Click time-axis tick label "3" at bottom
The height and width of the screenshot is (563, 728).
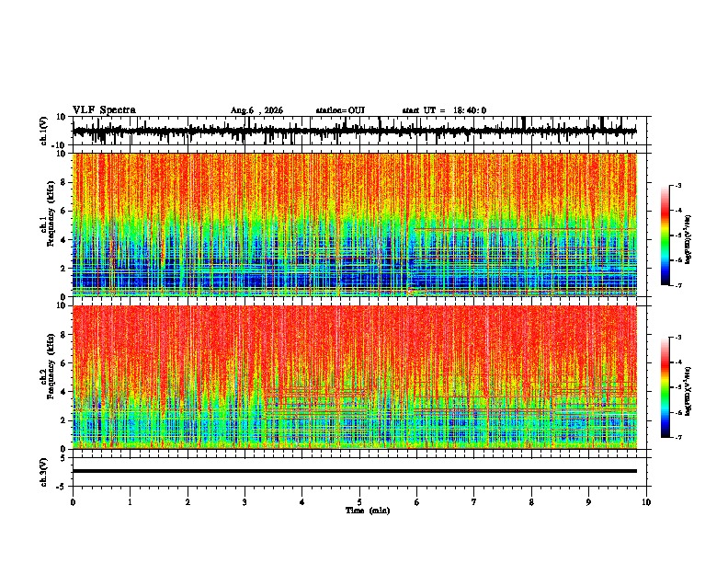(245, 502)
